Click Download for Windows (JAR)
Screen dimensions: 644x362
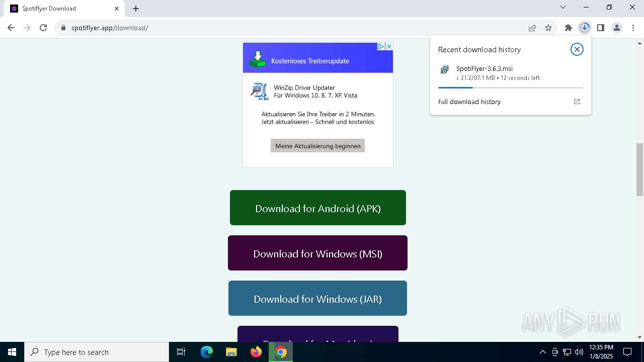318,298
